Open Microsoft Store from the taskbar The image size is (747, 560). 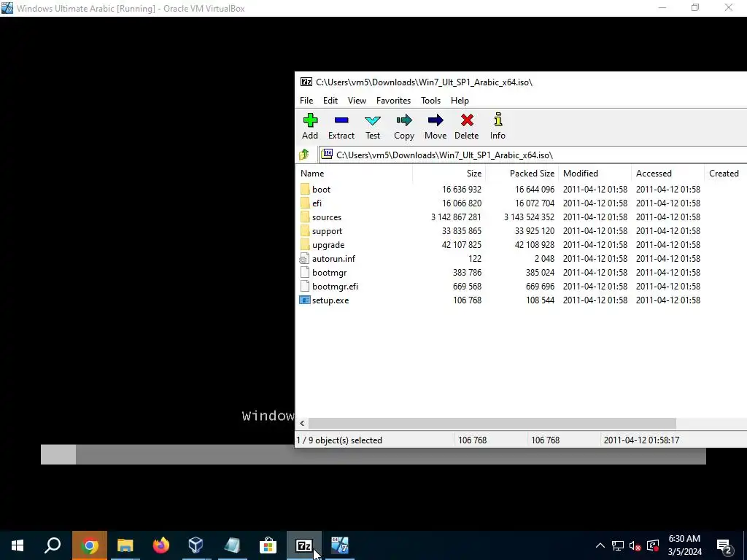[x=268, y=545]
